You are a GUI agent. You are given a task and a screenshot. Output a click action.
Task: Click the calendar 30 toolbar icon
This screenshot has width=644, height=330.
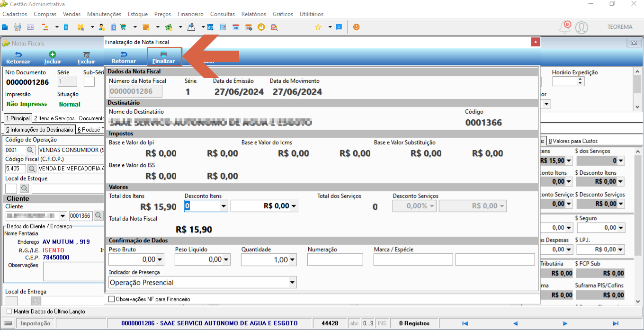[235, 27]
